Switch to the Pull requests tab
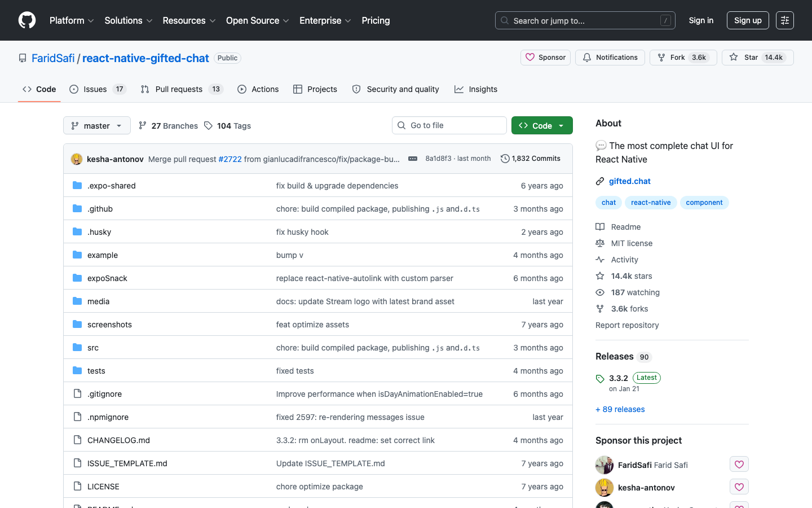The width and height of the screenshot is (812, 508). 182,89
